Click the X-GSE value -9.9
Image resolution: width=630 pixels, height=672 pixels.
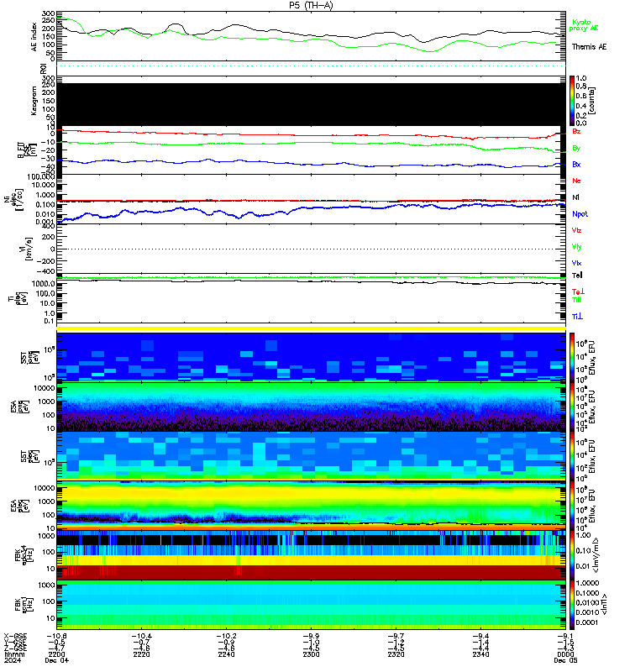(x=311, y=636)
